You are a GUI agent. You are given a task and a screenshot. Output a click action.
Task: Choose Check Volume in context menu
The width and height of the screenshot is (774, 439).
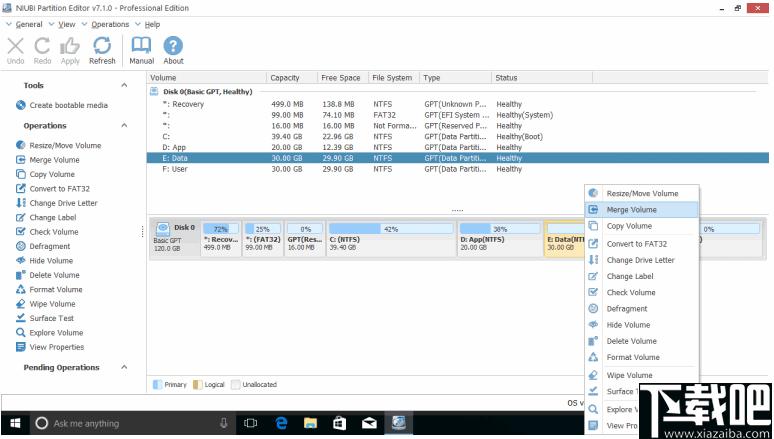click(x=642, y=292)
